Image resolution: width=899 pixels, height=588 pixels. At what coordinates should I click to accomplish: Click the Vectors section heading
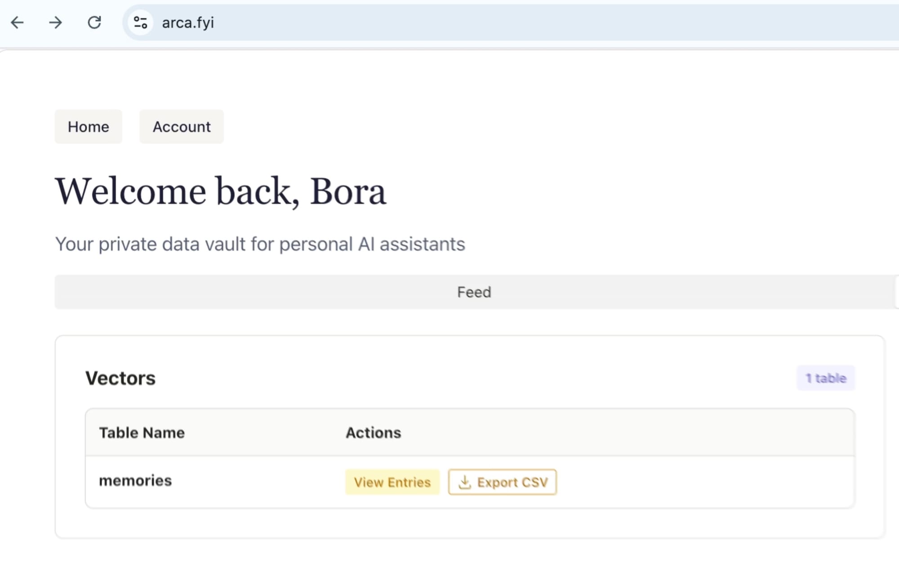point(120,378)
